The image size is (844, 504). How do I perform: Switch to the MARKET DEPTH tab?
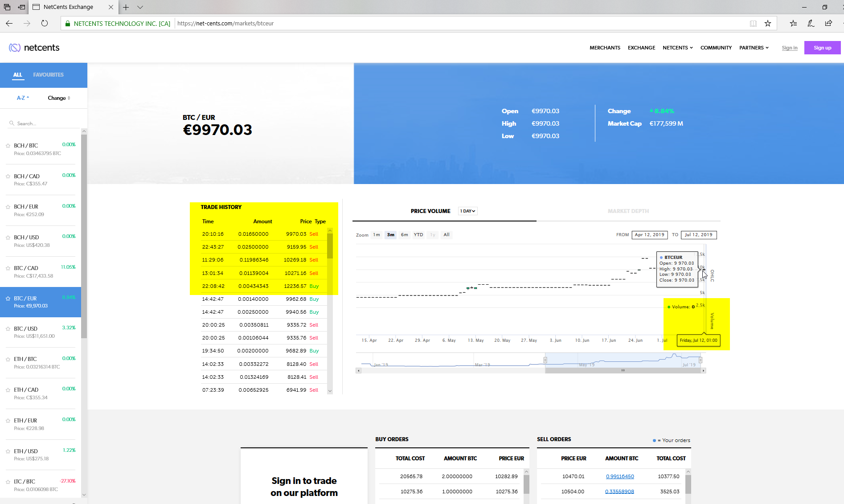point(628,211)
